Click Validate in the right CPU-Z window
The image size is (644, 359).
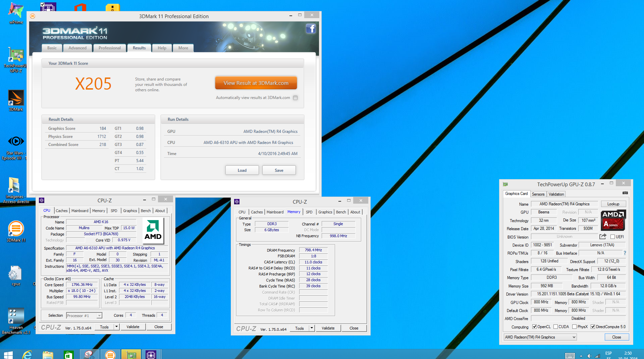tap(328, 328)
